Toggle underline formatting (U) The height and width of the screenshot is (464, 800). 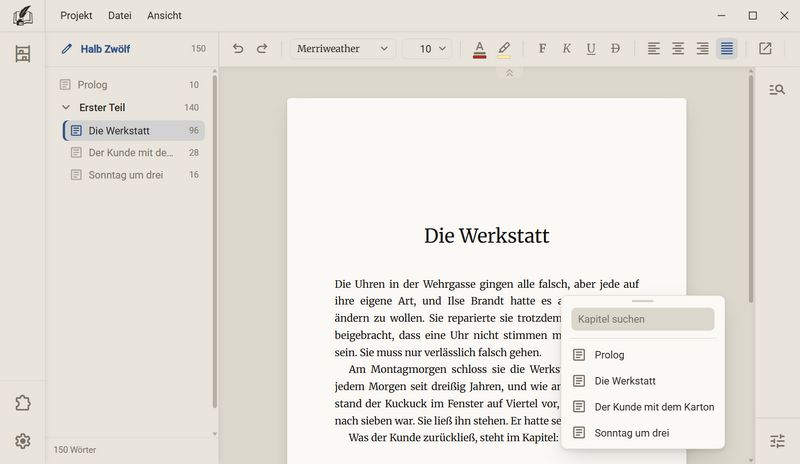(x=591, y=48)
